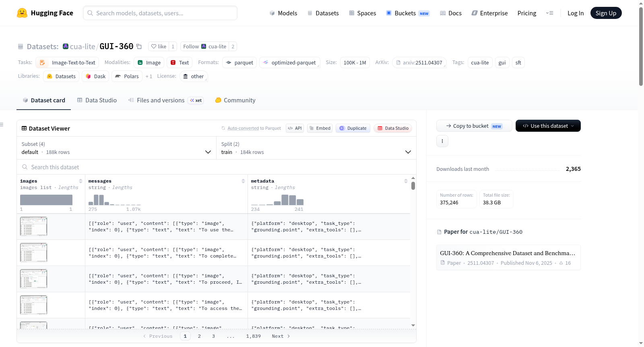644x347 pixels.
Task: Click the 100K - 1M size tag
Action: (355, 62)
